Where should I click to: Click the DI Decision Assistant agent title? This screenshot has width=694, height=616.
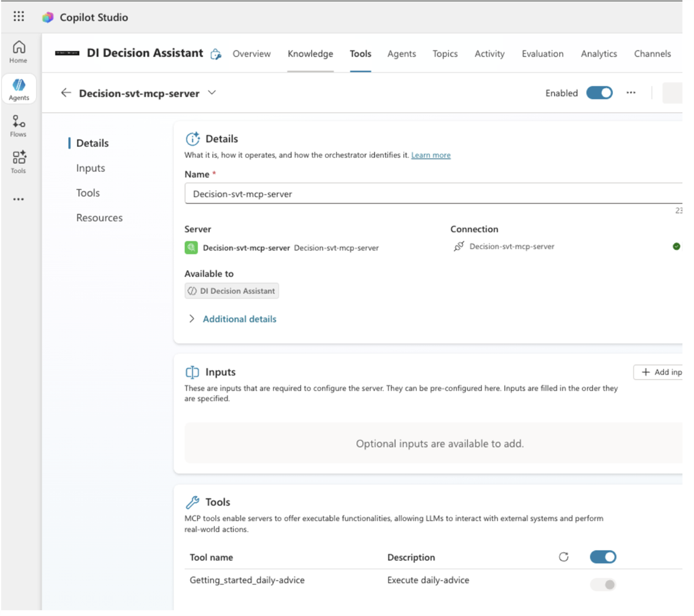point(145,53)
